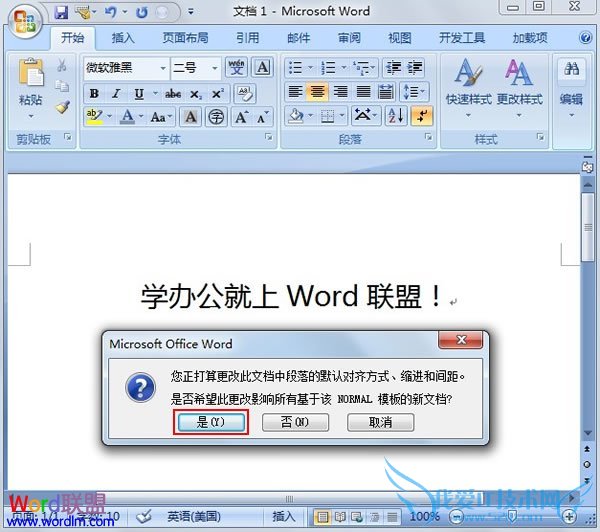Viewport: 600px width, 532px height.
Task: Click the Sort A-Z icon
Action: (x=396, y=116)
